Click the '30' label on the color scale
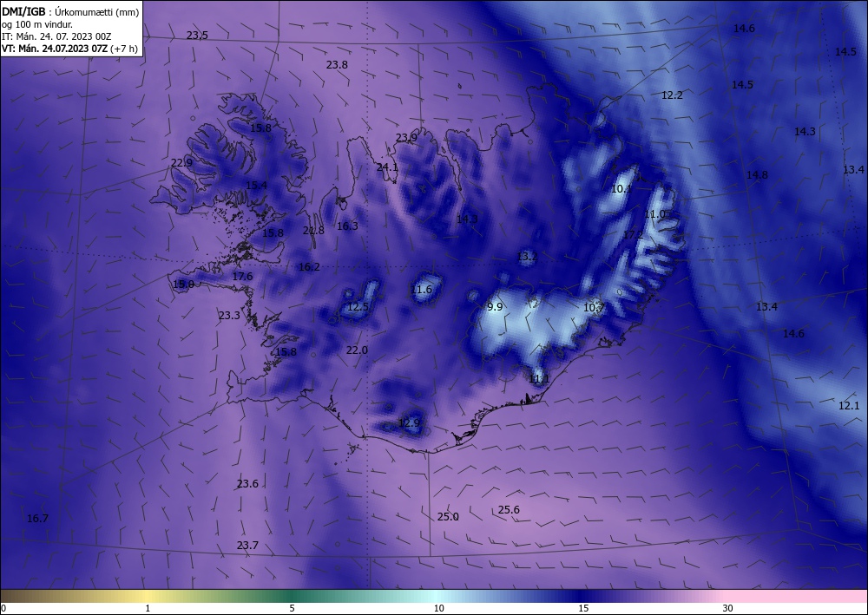Viewport: 868px width, 615px height. point(728,609)
